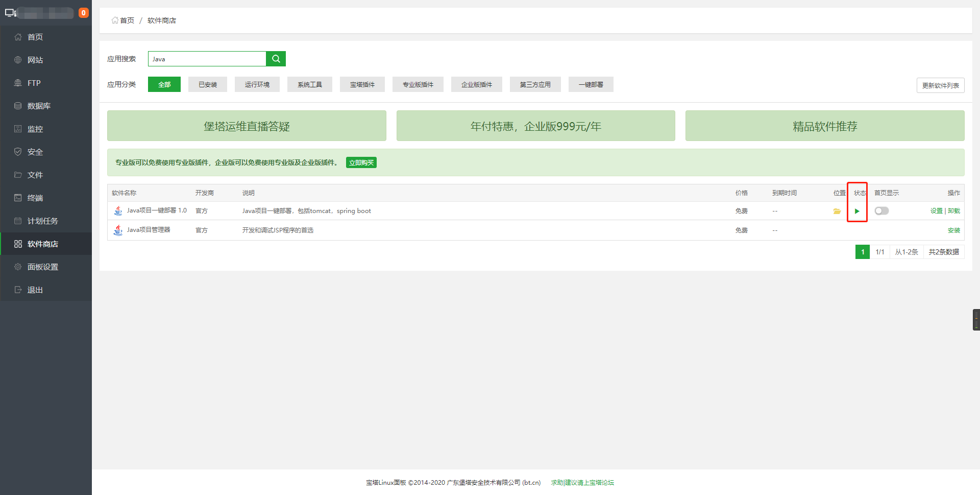The image size is (980, 495).
Task: Open the 网站 sidebar item
Action: point(46,60)
